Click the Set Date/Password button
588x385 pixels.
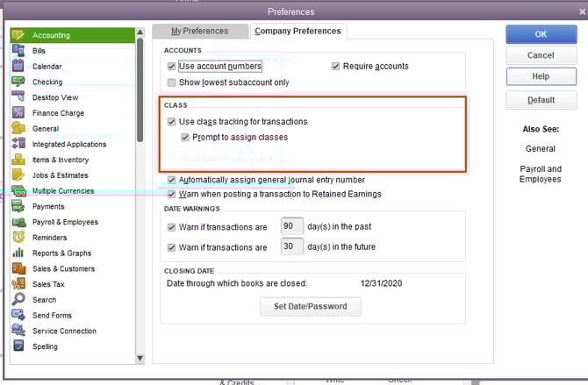coord(311,307)
